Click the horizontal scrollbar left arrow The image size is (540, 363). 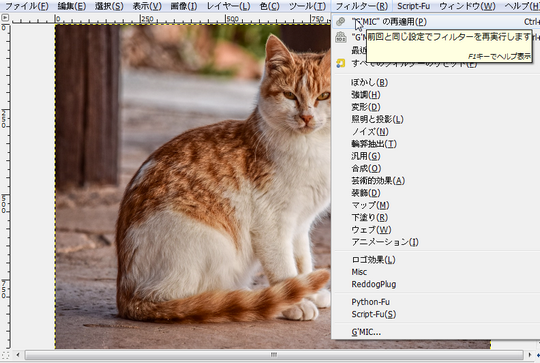coord(18,355)
